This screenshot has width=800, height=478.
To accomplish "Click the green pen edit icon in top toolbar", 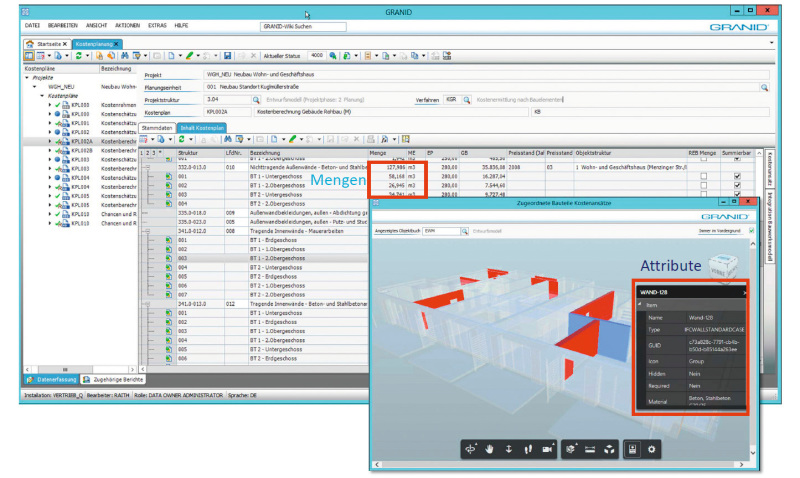I will (190, 56).
